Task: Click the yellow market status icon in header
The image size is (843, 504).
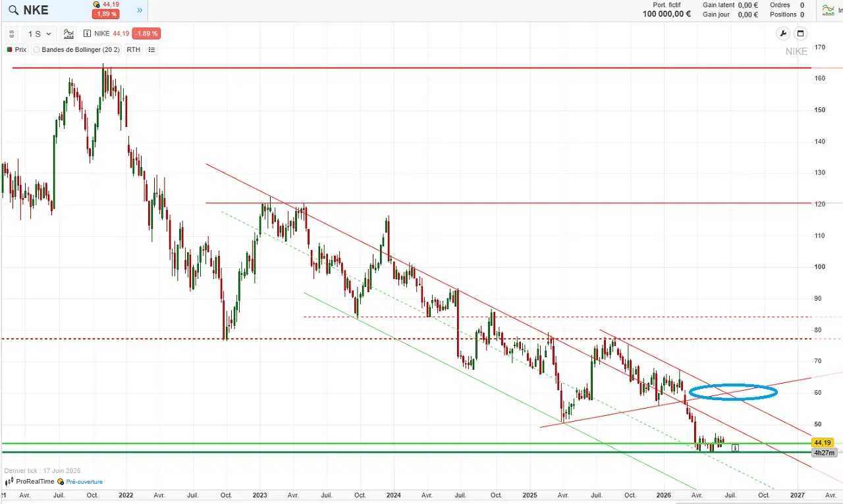Action: click(x=96, y=5)
